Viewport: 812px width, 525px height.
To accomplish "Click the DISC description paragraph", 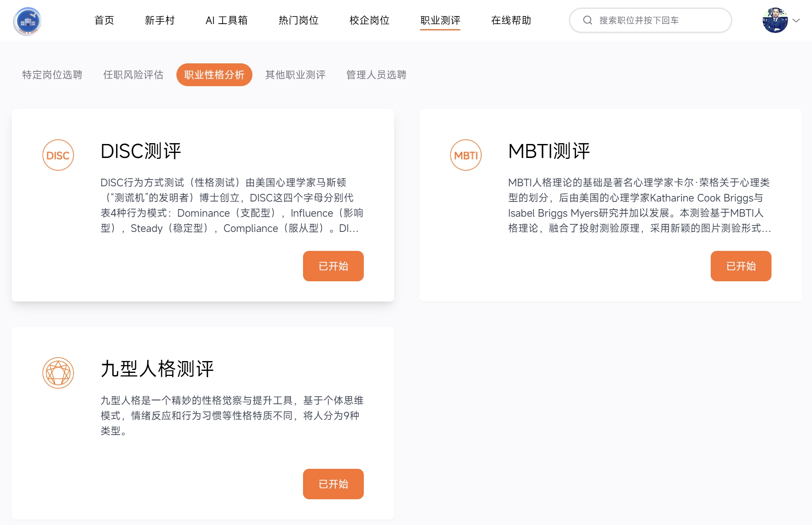I will click(232, 205).
